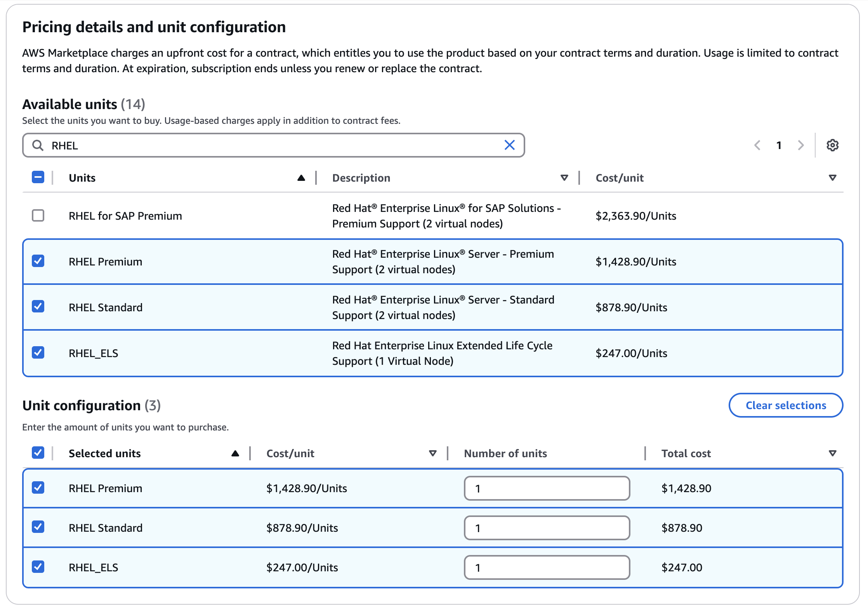Focus the RHEL search input field
The width and height of the screenshot is (868, 614).
tap(273, 145)
